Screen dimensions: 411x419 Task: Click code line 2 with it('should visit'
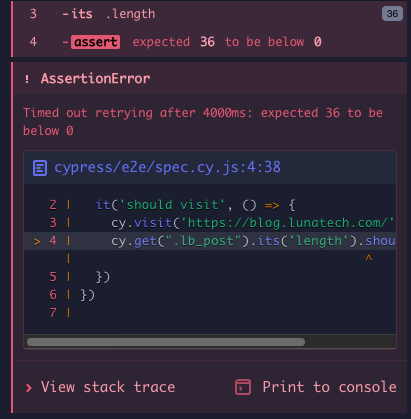pyautogui.click(x=210, y=205)
